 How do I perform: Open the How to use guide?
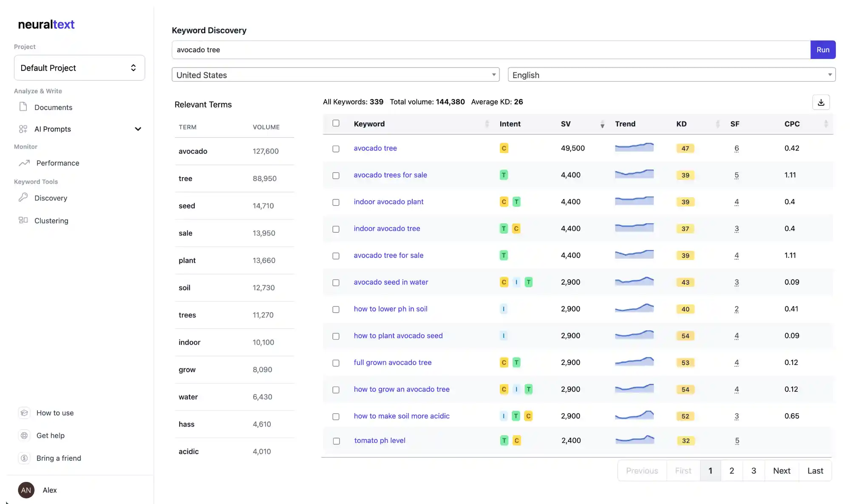click(x=55, y=413)
